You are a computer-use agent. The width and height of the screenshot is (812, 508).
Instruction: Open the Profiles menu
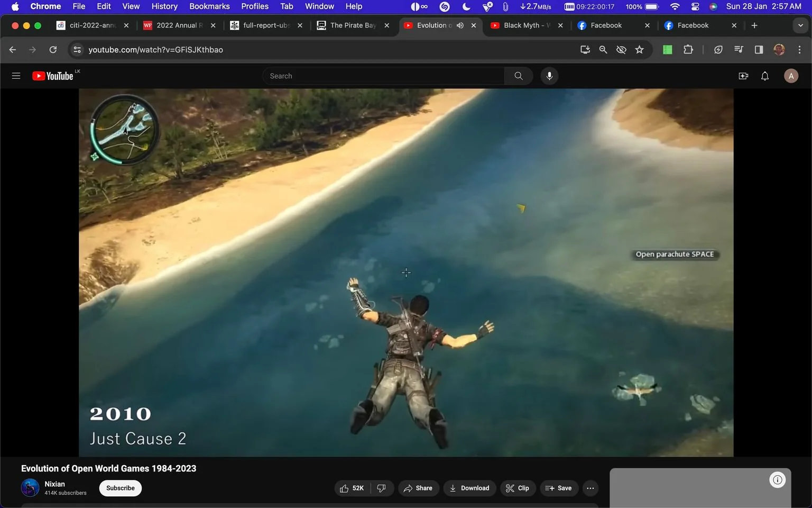pyautogui.click(x=255, y=6)
